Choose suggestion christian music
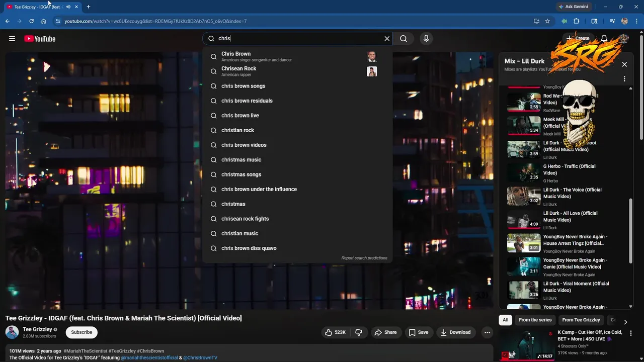644x362 pixels. tap(297, 233)
